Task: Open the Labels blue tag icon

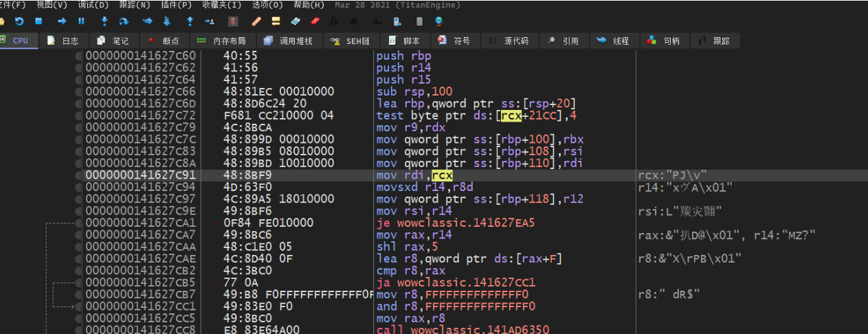Action: pos(296,21)
